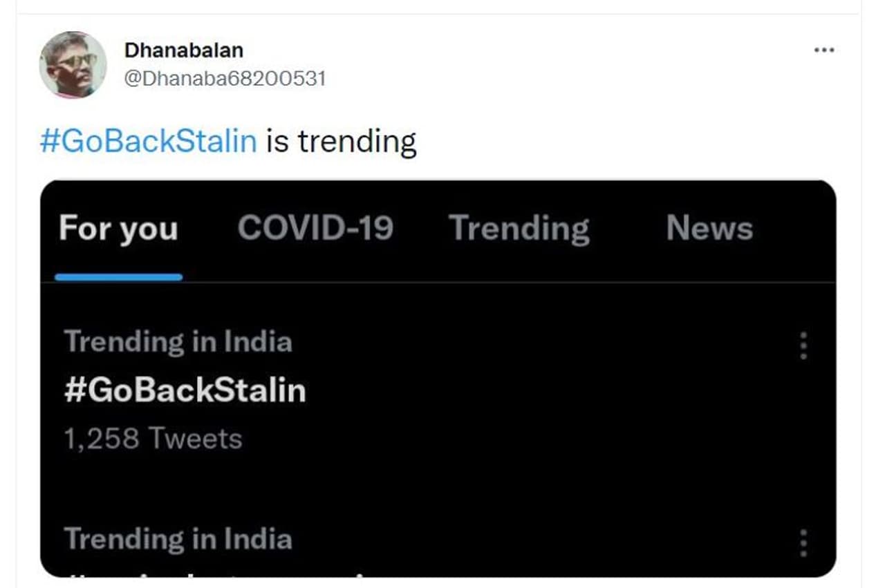Open options for the #GoBackStalin trend
This screenshot has height=588, width=885.
pos(803,345)
